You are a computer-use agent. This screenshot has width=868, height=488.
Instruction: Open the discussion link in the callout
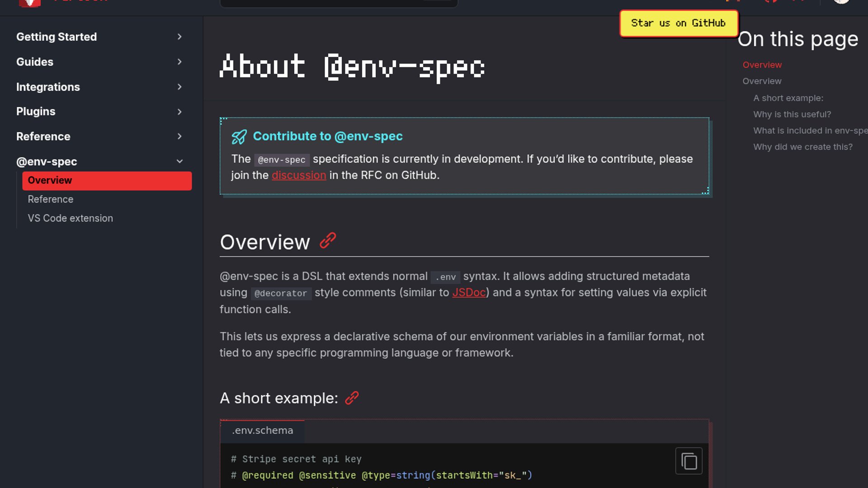[x=298, y=175]
